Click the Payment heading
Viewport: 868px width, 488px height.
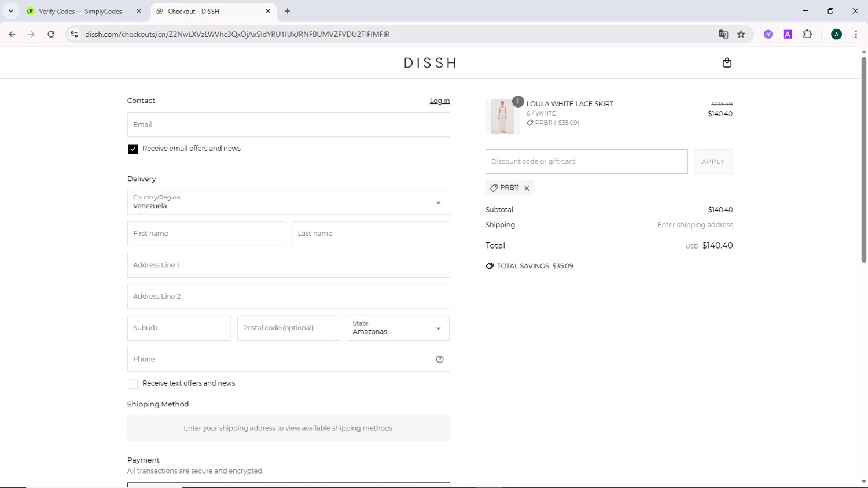pos(143,460)
